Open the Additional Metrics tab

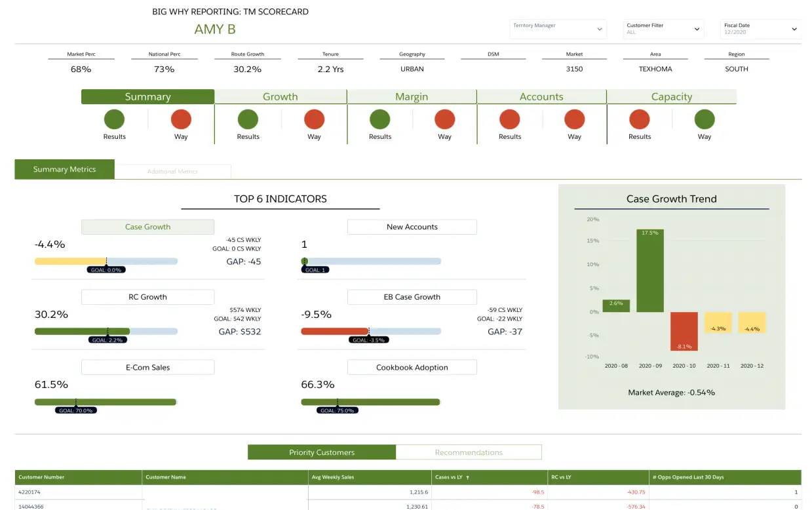click(x=172, y=170)
